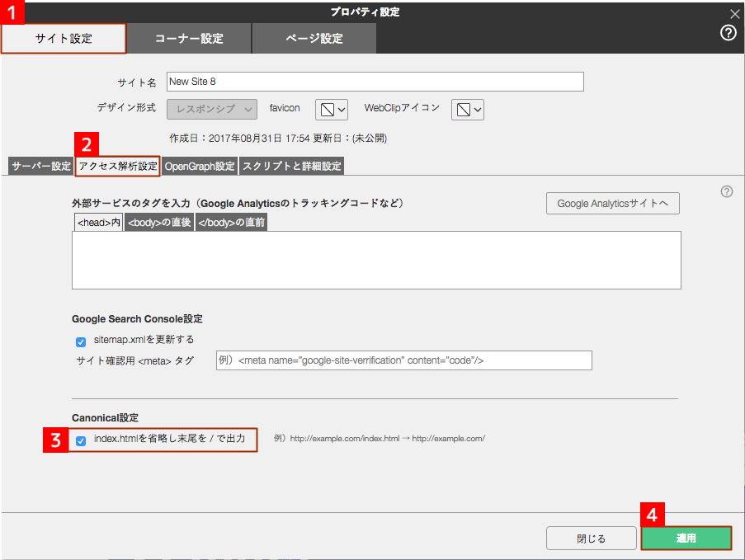Click the example URL text http://example.com/index.html
The height and width of the screenshot is (560, 745).
click(345, 439)
